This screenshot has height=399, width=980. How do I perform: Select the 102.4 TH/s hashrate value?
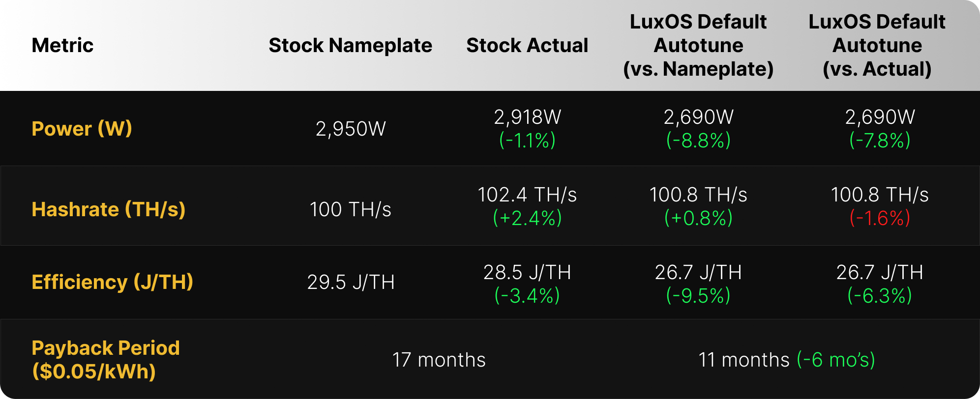pos(527,195)
